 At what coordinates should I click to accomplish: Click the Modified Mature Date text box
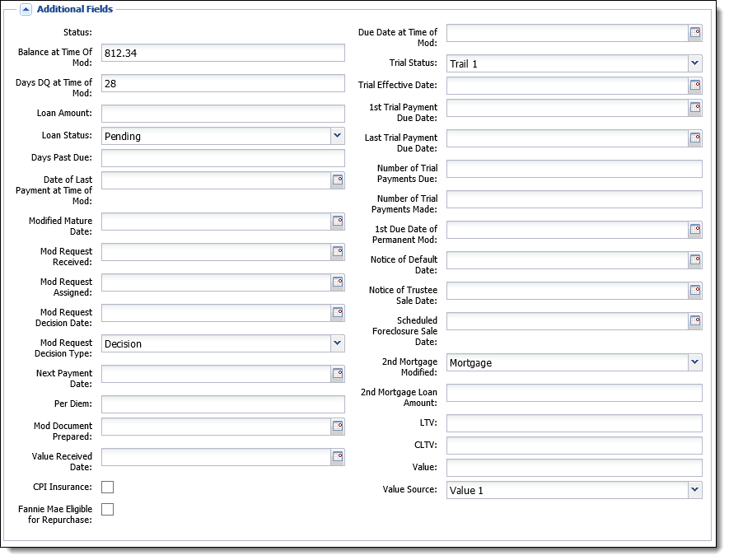click(x=216, y=222)
